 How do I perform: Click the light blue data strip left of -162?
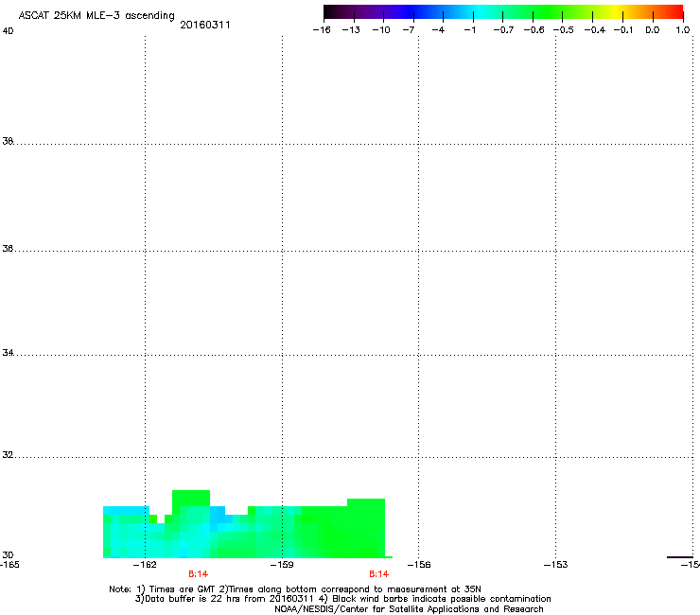click(126, 510)
